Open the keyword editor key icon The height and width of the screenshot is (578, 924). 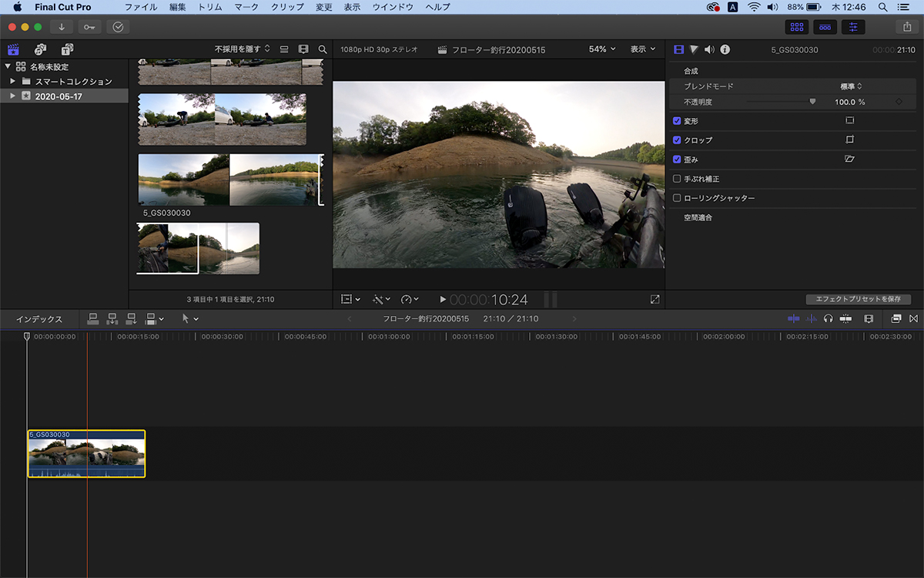[x=89, y=27]
